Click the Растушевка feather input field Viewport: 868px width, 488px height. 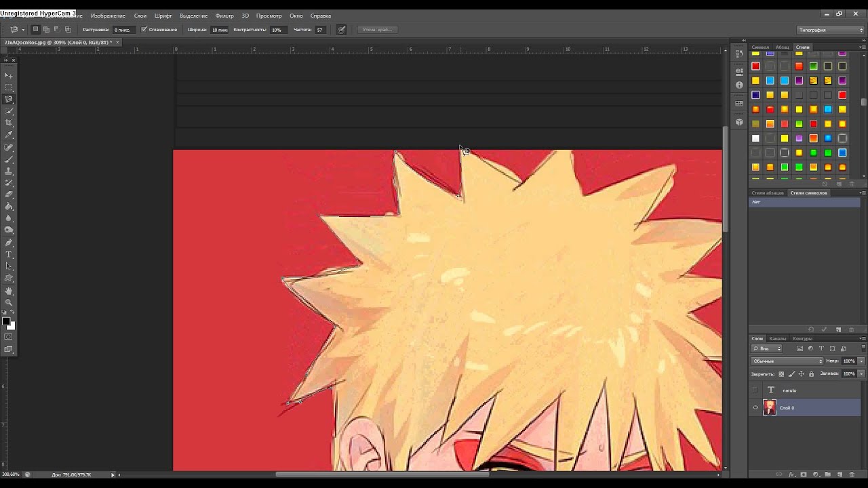pos(123,30)
